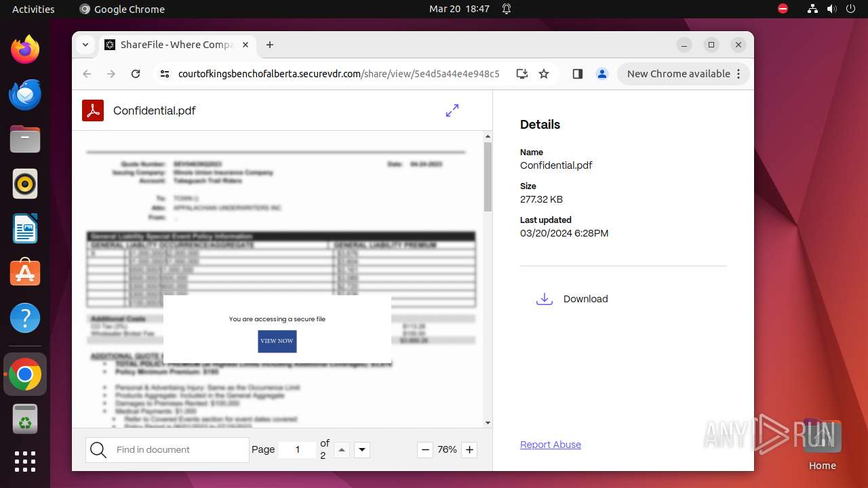Viewport: 868px width, 488px height.
Task: Open Trash from the dock
Action: (25, 420)
